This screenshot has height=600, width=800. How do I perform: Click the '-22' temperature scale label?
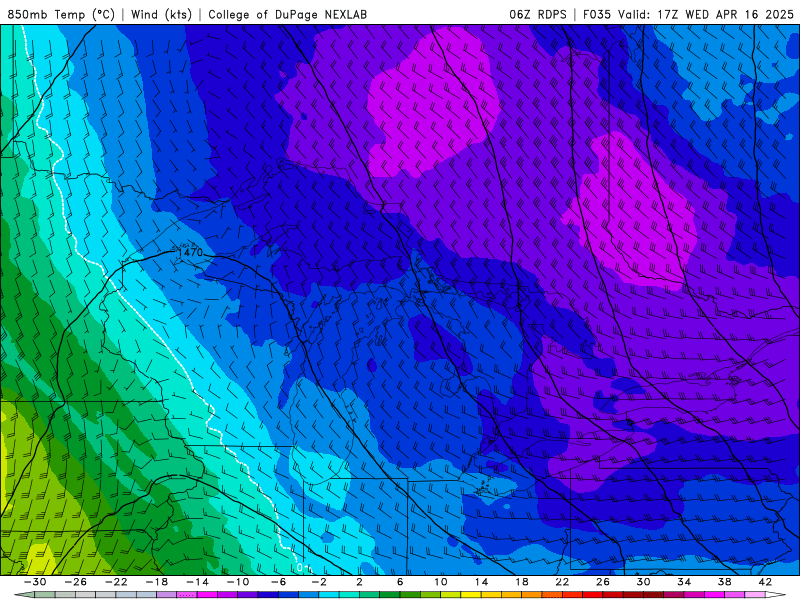pos(116,582)
